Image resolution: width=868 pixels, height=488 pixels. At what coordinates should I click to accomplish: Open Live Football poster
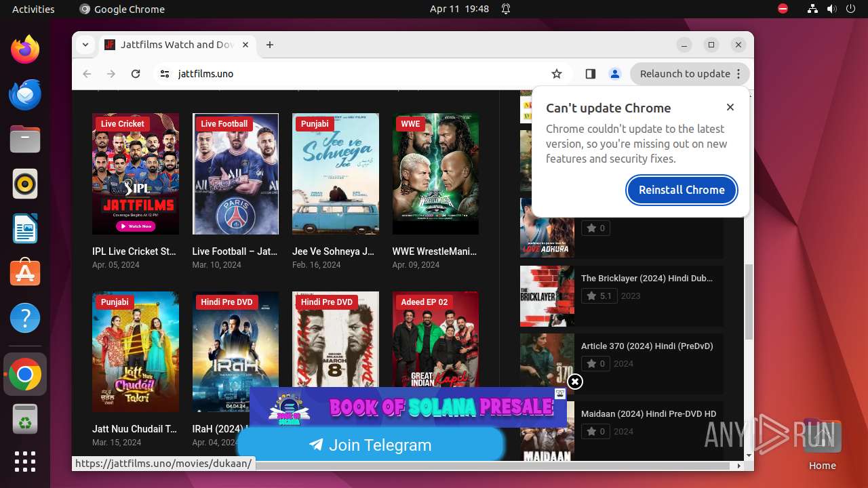pyautogui.click(x=235, y=174)
